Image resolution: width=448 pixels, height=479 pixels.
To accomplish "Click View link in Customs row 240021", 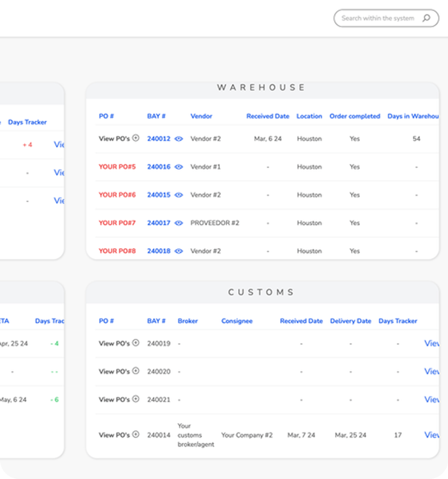I will (432, 399).
